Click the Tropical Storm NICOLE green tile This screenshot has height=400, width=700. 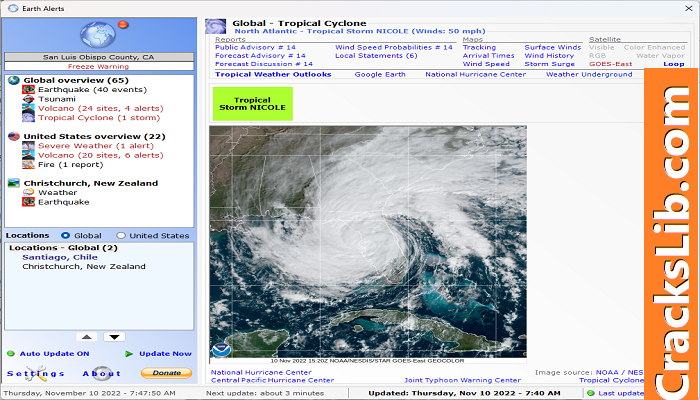tap(253, 104)
